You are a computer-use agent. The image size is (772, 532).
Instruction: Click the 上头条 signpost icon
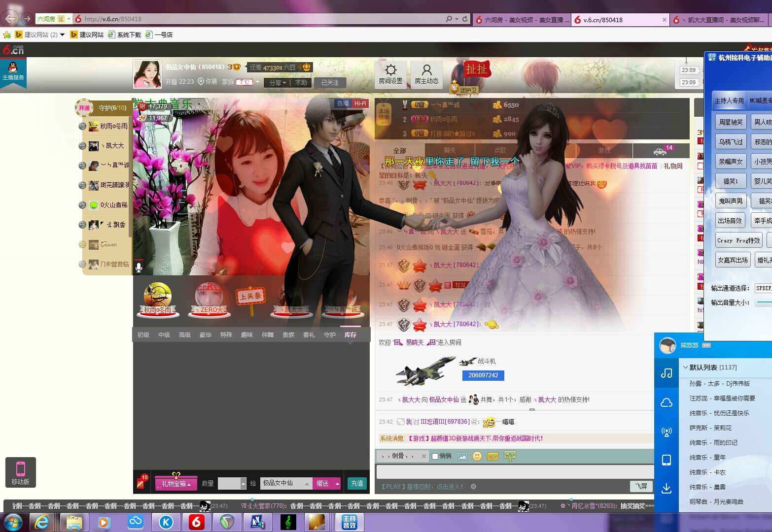pyautogui.click(x=250, y=299)
